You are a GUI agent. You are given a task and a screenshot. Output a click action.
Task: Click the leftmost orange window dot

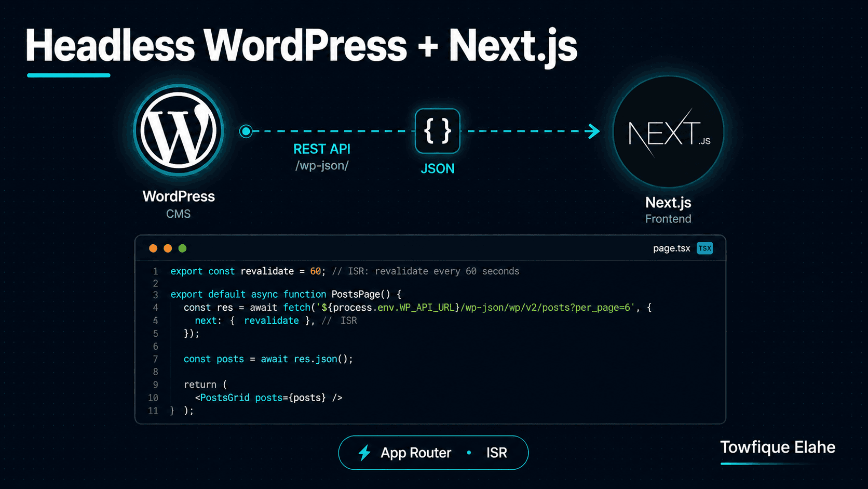point(153,248)
